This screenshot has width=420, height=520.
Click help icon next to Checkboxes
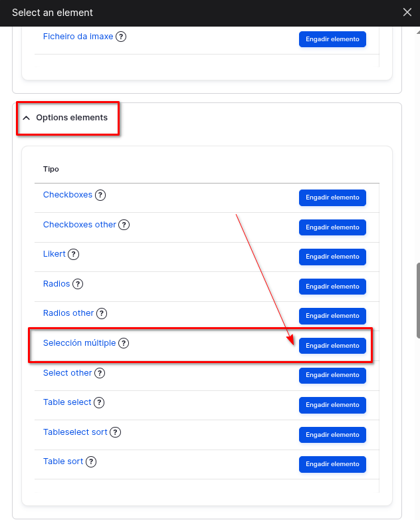tap(100, 195)
